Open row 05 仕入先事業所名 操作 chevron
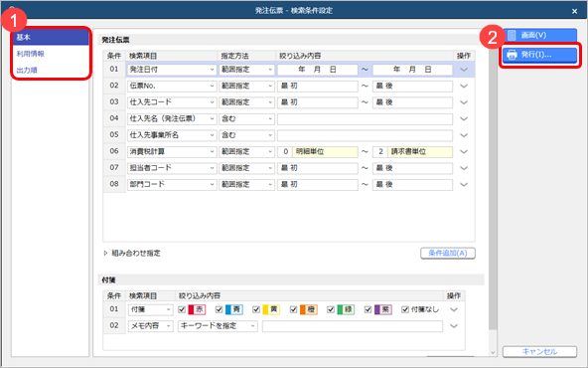Viewport: 588px width, 368px height. coord(464,135)
